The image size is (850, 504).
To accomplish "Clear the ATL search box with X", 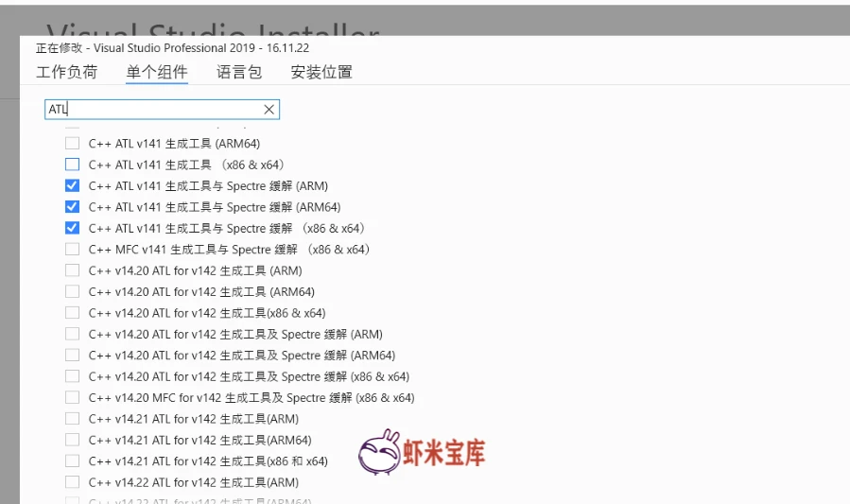I will coord(269,110).
